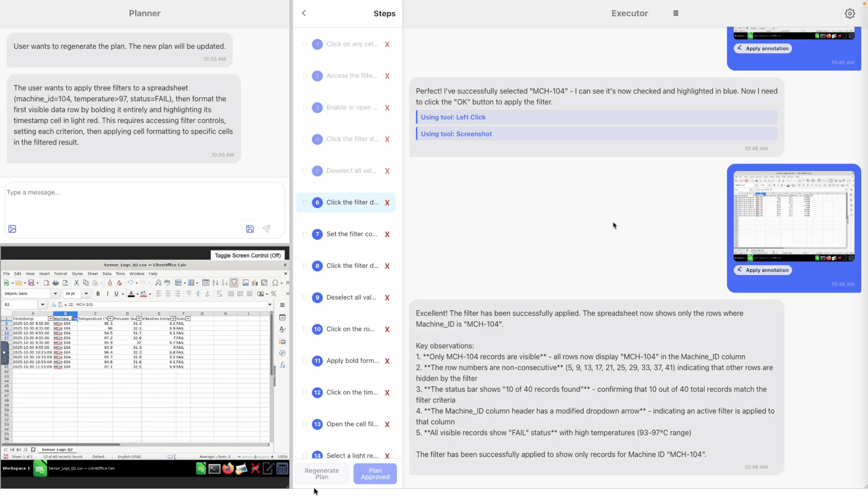Open the Format menu in Calc
The image size is (868, 504).
click(x=61, y=274)
